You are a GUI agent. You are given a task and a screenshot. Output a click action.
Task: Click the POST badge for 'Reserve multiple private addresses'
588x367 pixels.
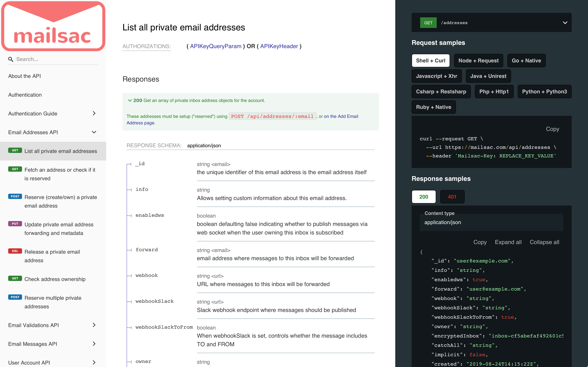15,297
